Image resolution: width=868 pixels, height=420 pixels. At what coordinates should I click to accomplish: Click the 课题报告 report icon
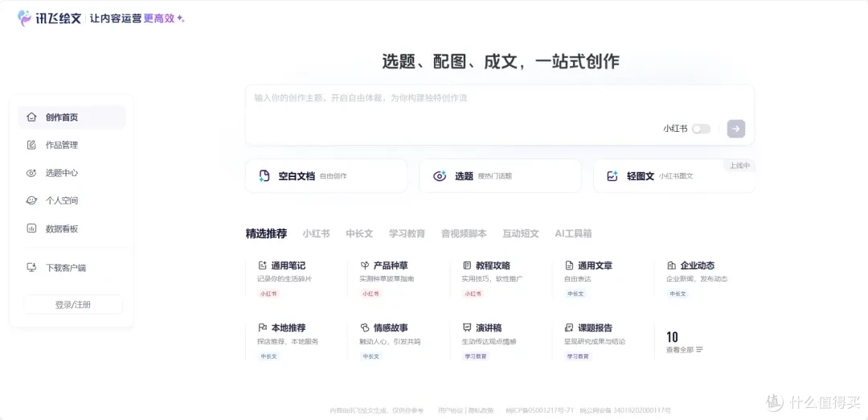point(569,327)
